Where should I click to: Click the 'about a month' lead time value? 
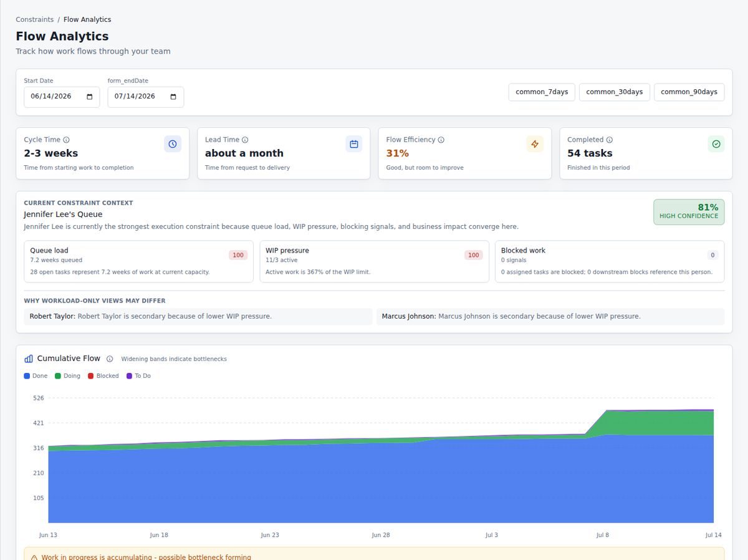[x=244, y=153]
